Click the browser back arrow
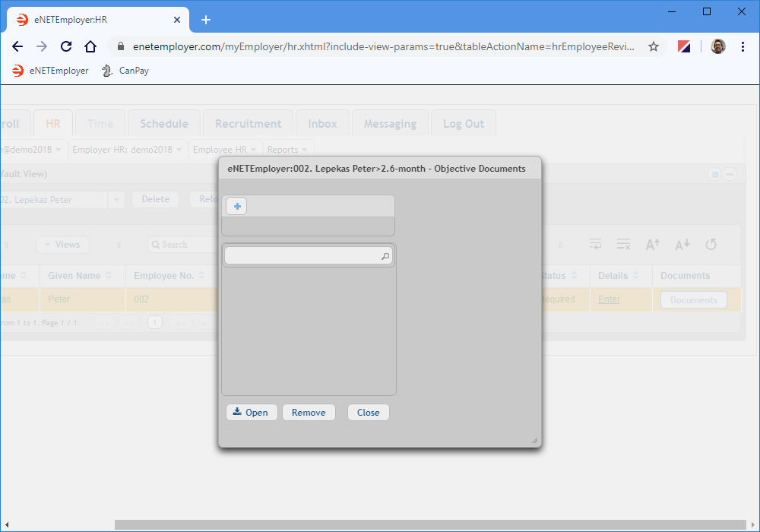 tap(18, 46)
